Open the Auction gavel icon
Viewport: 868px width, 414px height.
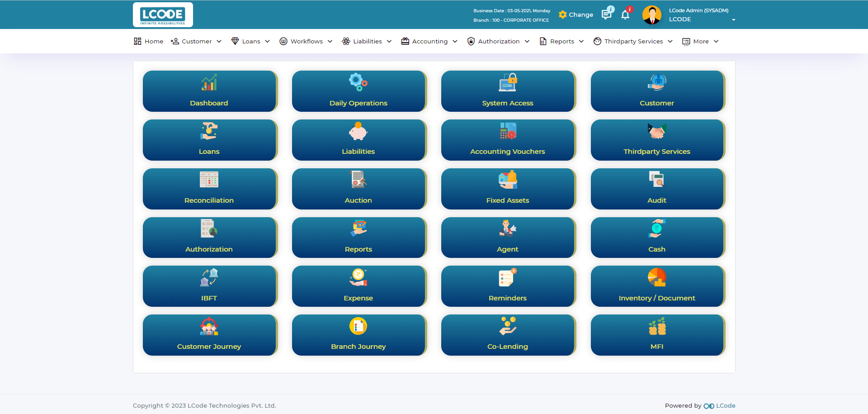click(359, 180)
